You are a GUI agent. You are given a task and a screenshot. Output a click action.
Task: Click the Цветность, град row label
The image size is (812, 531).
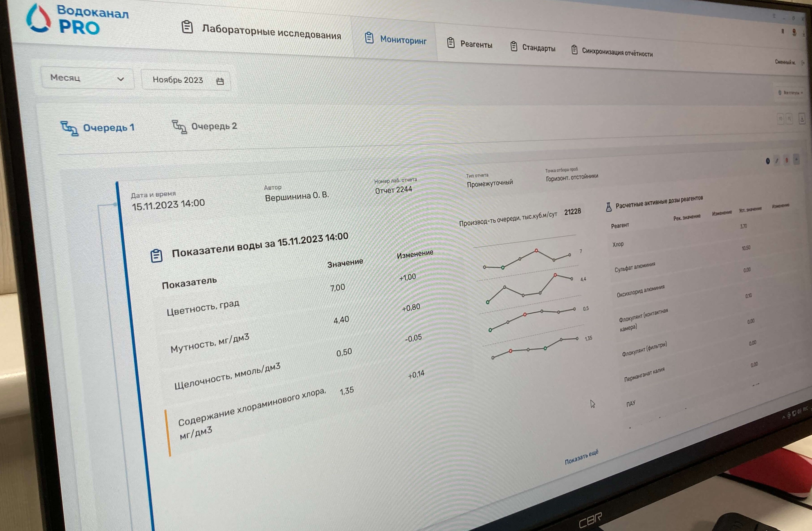point(203,308)
